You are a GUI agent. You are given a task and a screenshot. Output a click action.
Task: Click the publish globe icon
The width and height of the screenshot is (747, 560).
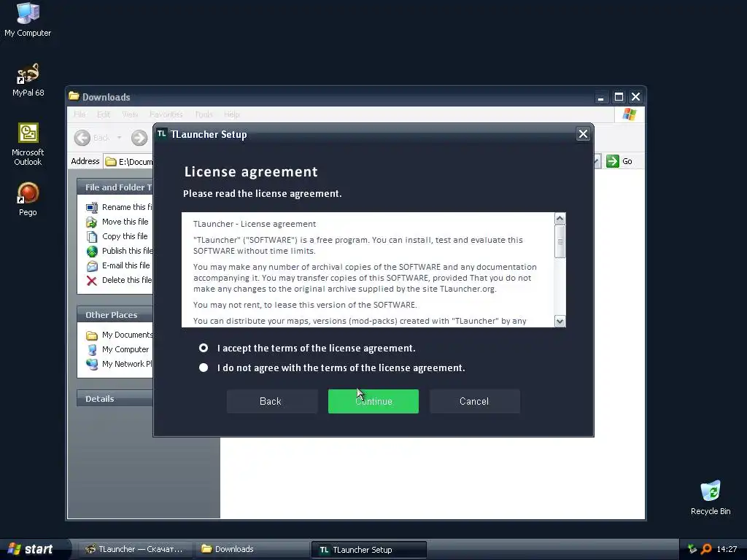pos(91,252)
